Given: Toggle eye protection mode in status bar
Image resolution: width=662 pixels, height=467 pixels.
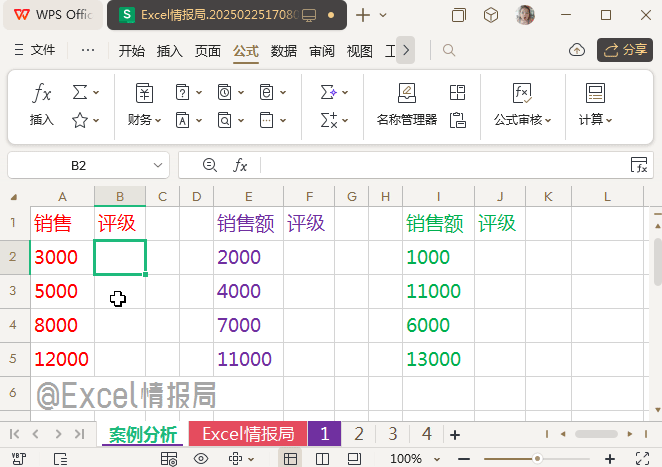Looking at the screenshot, I should [201, 459].
